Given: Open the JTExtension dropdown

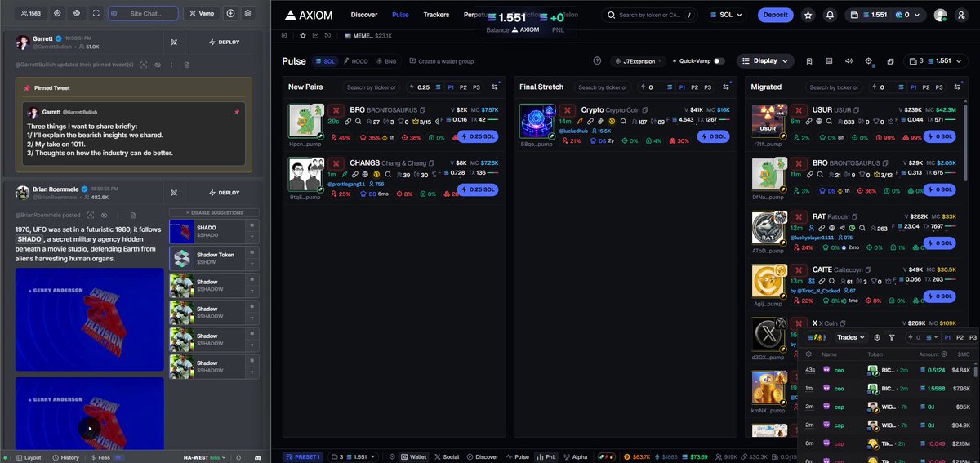Looking at the screenshot, I should (x=638, y=61).
